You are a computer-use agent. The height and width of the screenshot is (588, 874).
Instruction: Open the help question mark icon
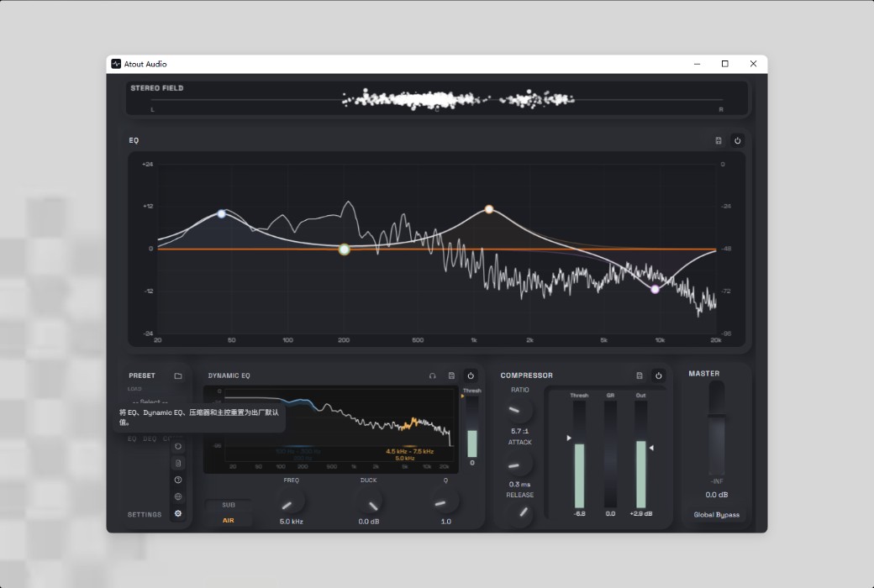point(178,480)
